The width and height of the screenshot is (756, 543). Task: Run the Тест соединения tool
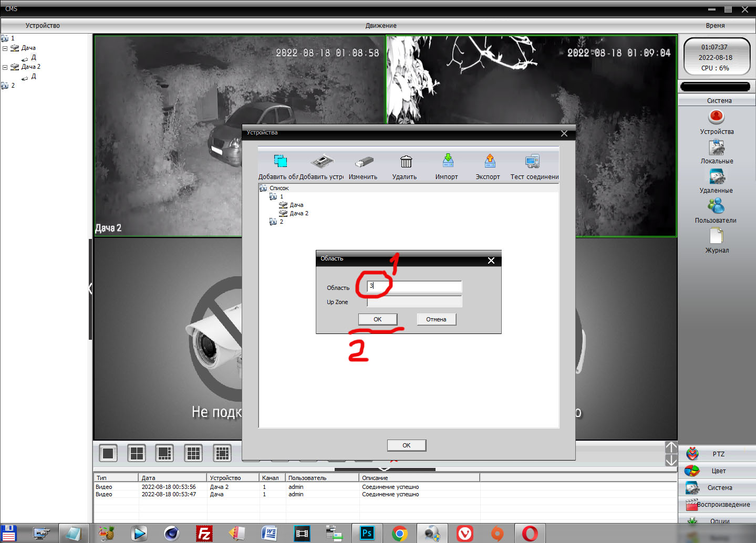tap(532, 162)
